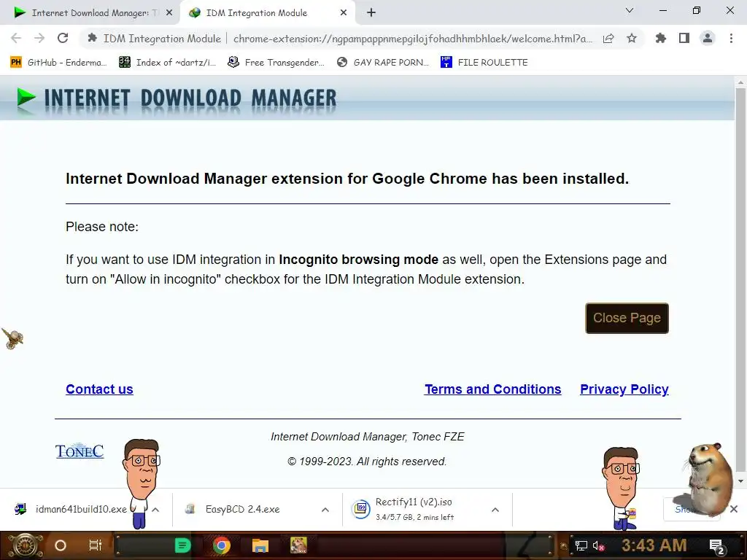This screenshot has width=747, height=560.
Task: Open Task View on taskbar
Action: pyautogui.click(x=96, y=545)
